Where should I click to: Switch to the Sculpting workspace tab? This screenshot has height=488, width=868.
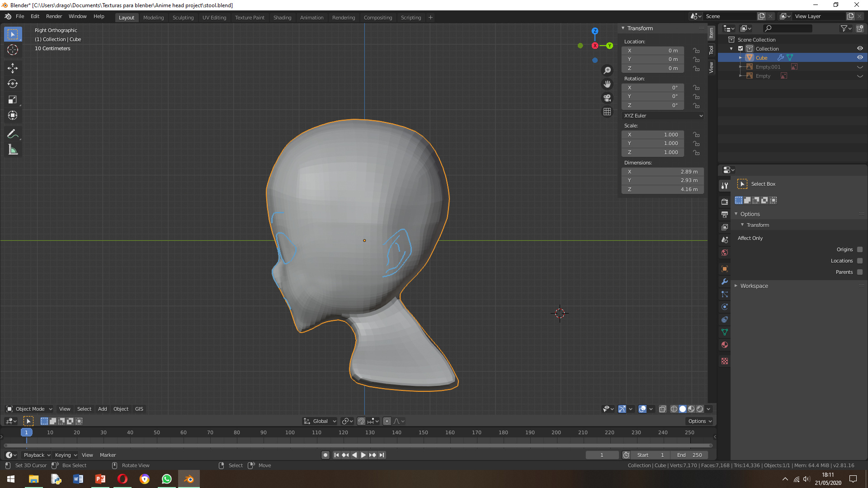pyautogui.click(x=183, y=18)
